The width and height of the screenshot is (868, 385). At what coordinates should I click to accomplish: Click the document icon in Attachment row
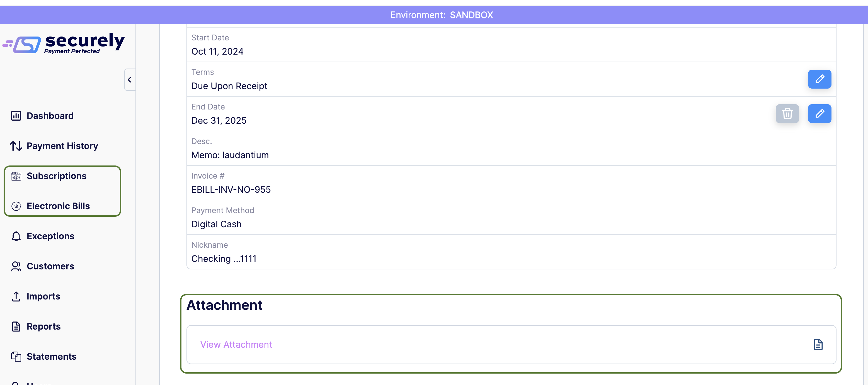(818, 344)
